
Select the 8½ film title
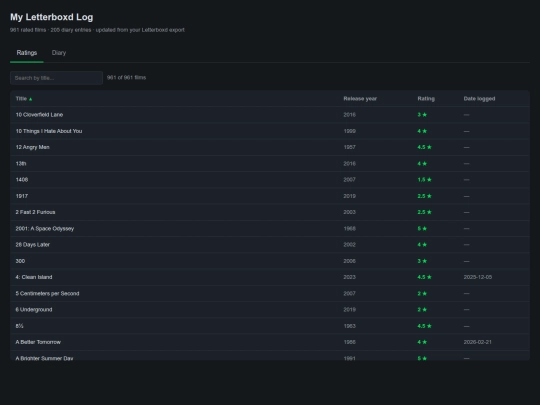tap(19, 326)
